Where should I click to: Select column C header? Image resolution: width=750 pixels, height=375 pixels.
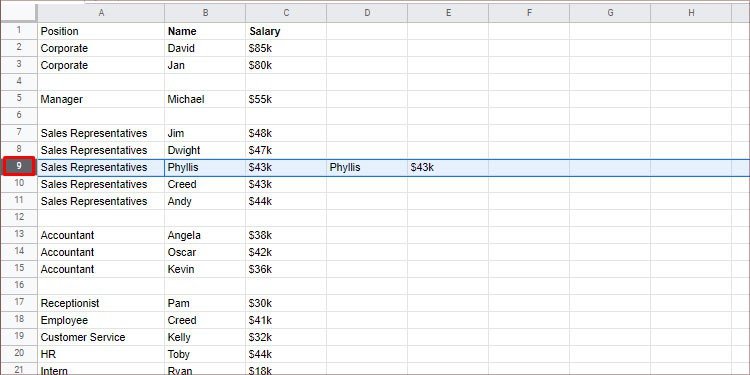click(286, 13)
